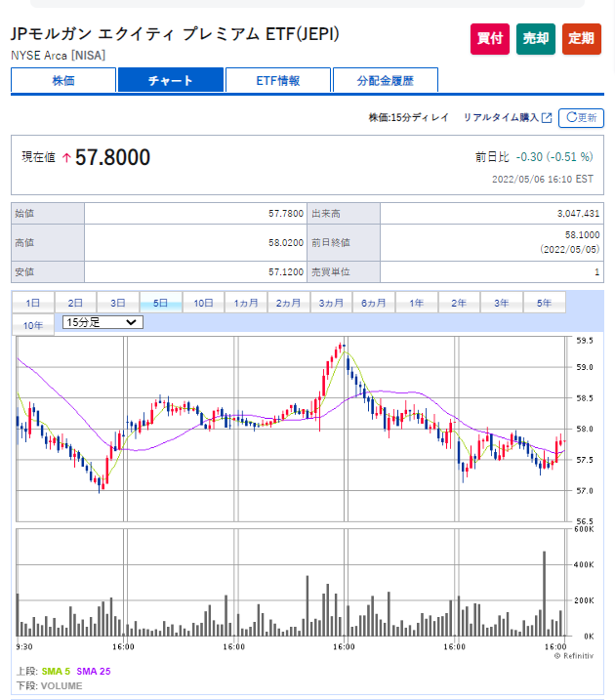Go to the 分配金履歴 tab
Screen dimensions: 615x700
tap(386, 80)
